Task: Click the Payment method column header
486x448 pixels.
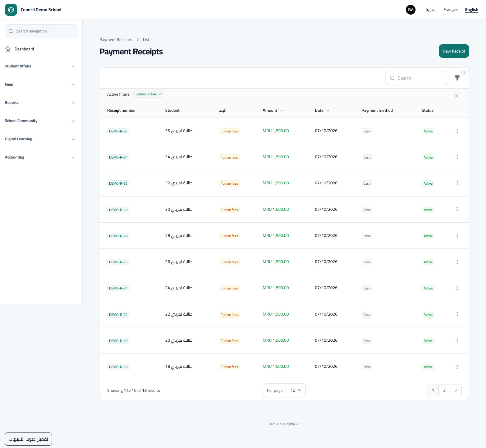Action: pos(377,111)
